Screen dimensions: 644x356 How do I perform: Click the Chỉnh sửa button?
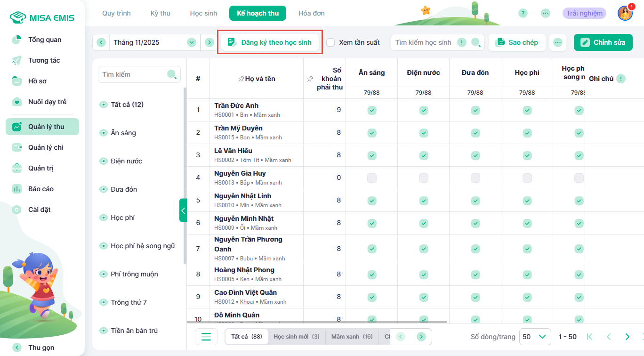coord(603,42)
